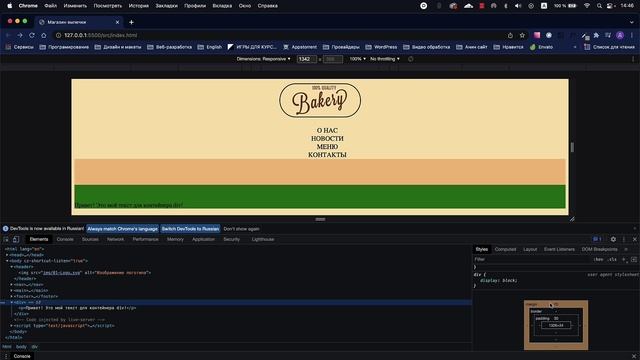The width and height of the screenshot is (640, 360).
Task: Click the address bar URL
Action: click(x=101, y=36)
